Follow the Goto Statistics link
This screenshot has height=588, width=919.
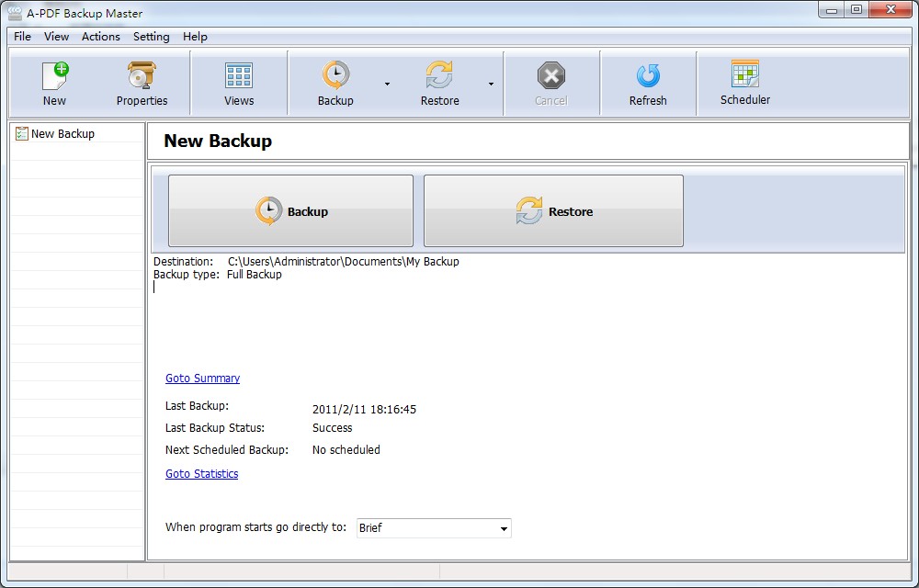pyautogui.click(x=201, y=474)
